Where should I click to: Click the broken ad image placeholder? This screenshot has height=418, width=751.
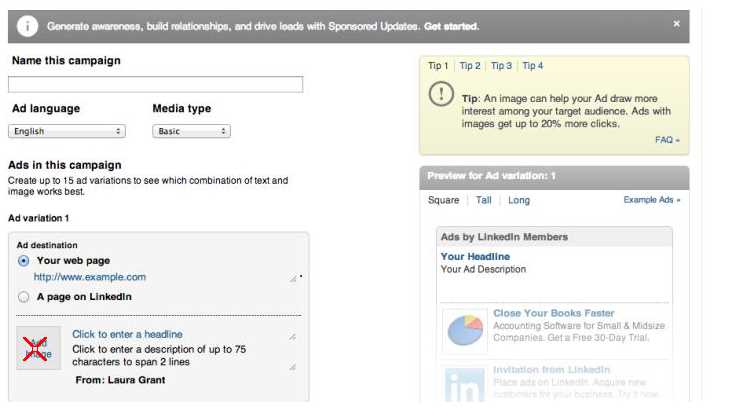(38, 348)
